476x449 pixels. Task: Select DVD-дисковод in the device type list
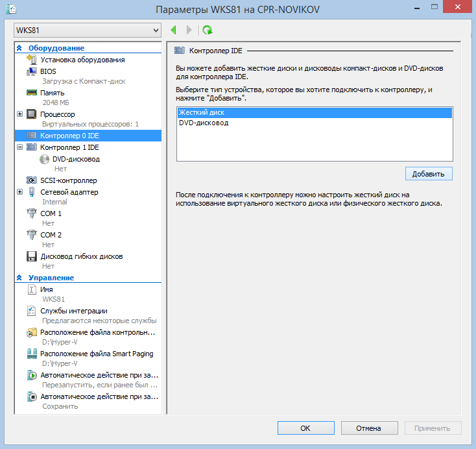(204, 123)
